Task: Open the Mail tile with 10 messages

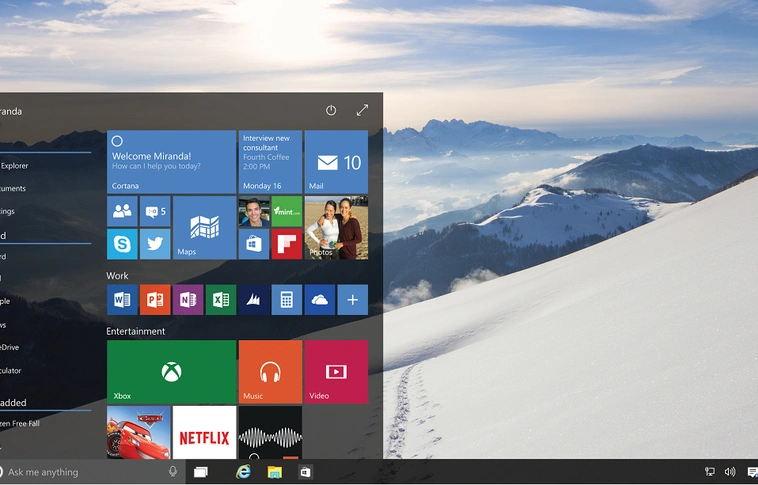Action: pos(336,162)
